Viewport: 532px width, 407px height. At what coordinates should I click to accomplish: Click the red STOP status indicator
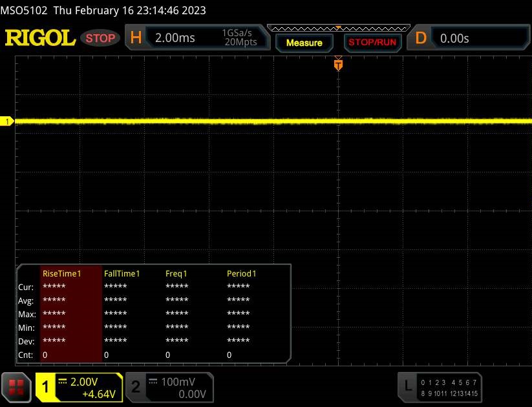coord(100,38)
